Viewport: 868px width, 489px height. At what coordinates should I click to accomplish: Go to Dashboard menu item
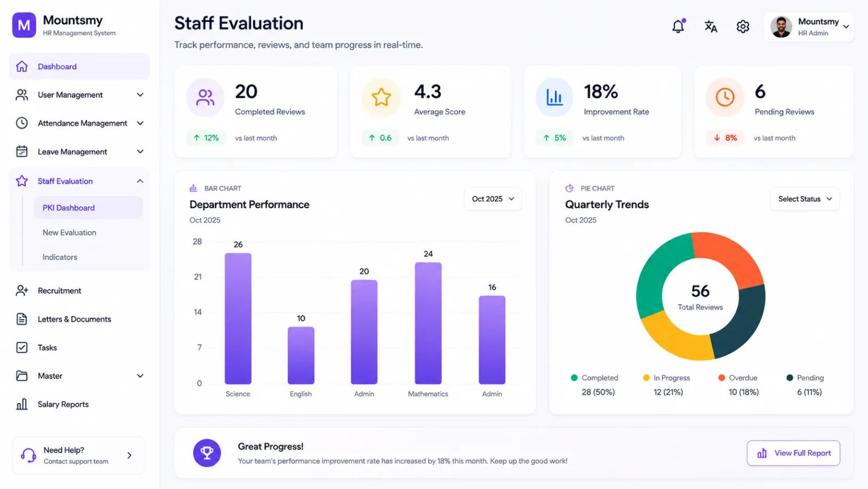[x=80, y=66]
